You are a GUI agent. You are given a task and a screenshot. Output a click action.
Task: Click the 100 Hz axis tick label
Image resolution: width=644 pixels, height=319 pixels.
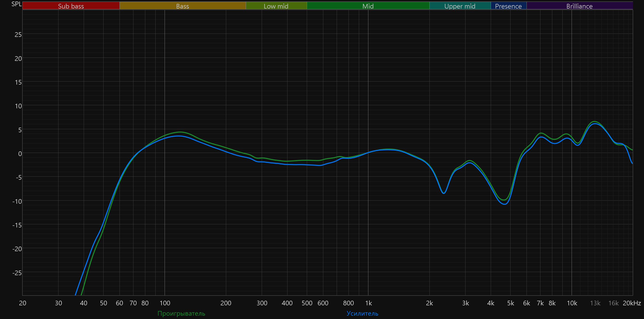(165, 303)
